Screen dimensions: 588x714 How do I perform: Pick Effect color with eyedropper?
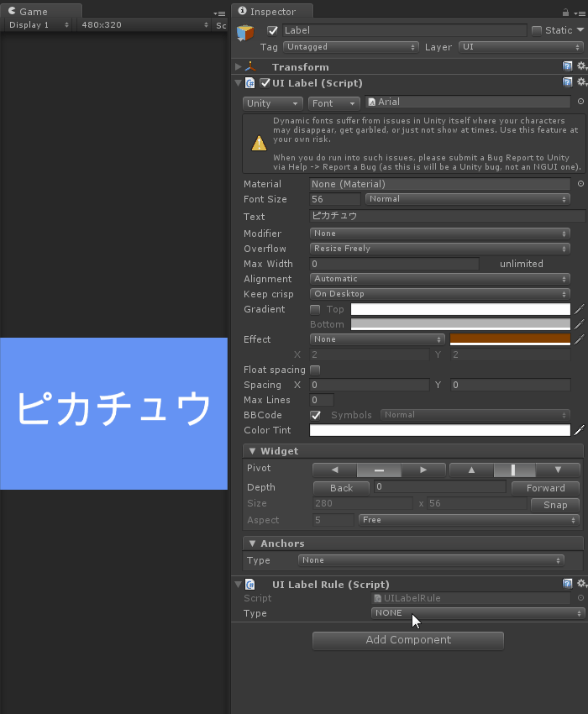579,339
